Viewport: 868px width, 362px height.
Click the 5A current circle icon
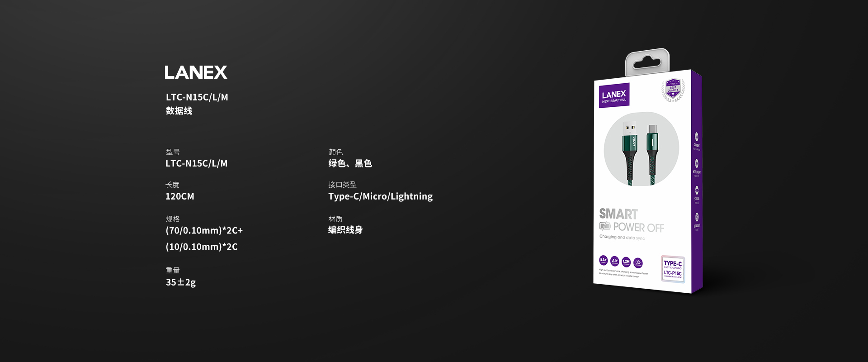point(603,260)
